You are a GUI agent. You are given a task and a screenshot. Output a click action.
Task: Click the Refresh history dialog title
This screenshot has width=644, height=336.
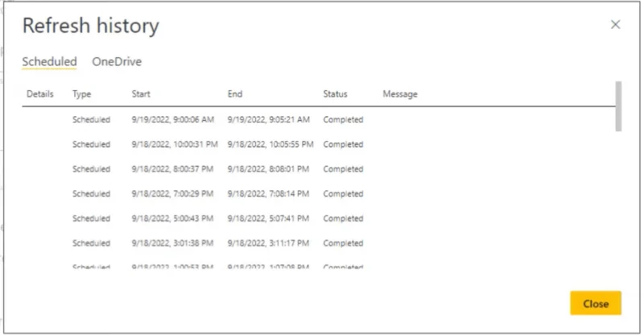pyautogui.click(x=91, y=26)
